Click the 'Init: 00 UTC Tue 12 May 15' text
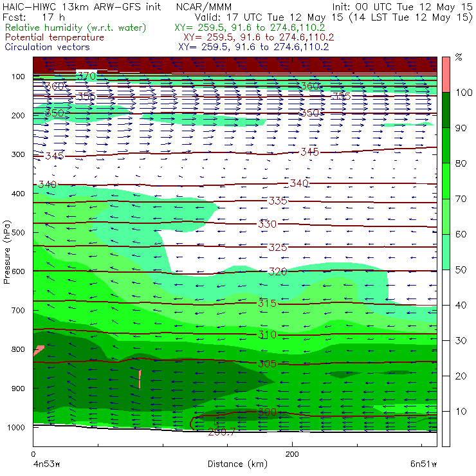476x476 pixels. pyautogui.click(x=402, y=6)
